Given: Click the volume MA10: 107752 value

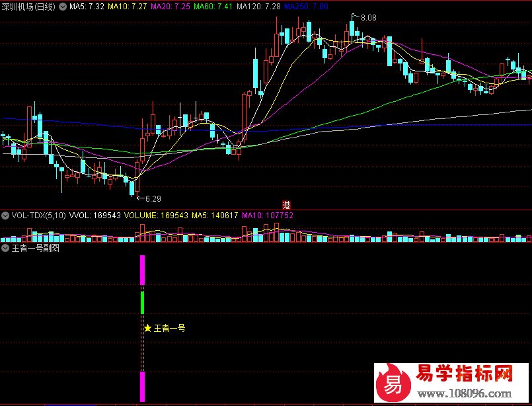Looking at the screenshot, I should pyautogui.click(x=268, y=216).
